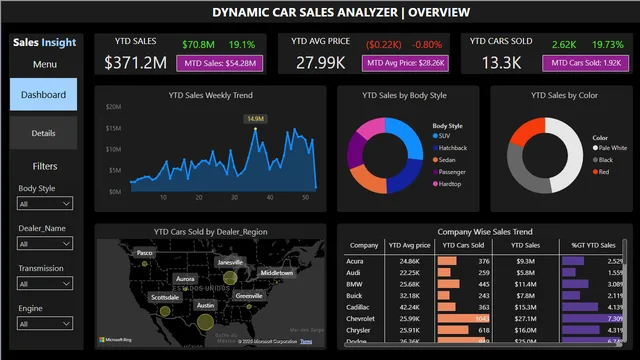The width and height of the screenshot is (640, 360).
Task: Select the SUV legend marker
Action: [x=435, y=136]
